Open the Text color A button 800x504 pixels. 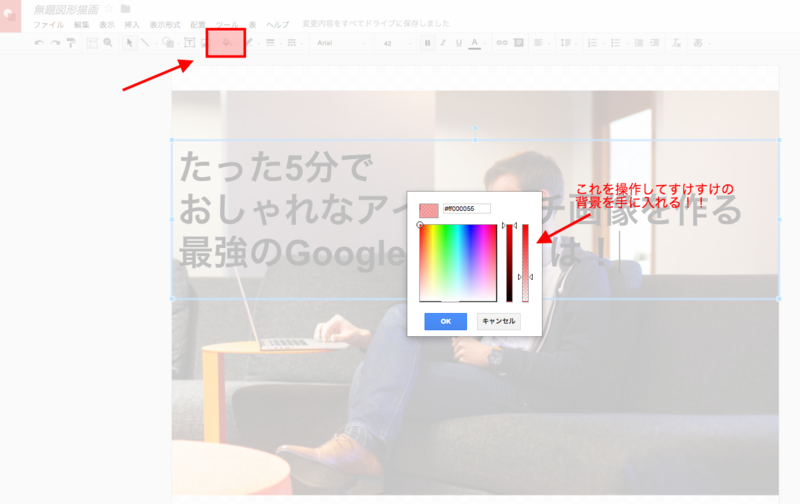pos(474,43)
